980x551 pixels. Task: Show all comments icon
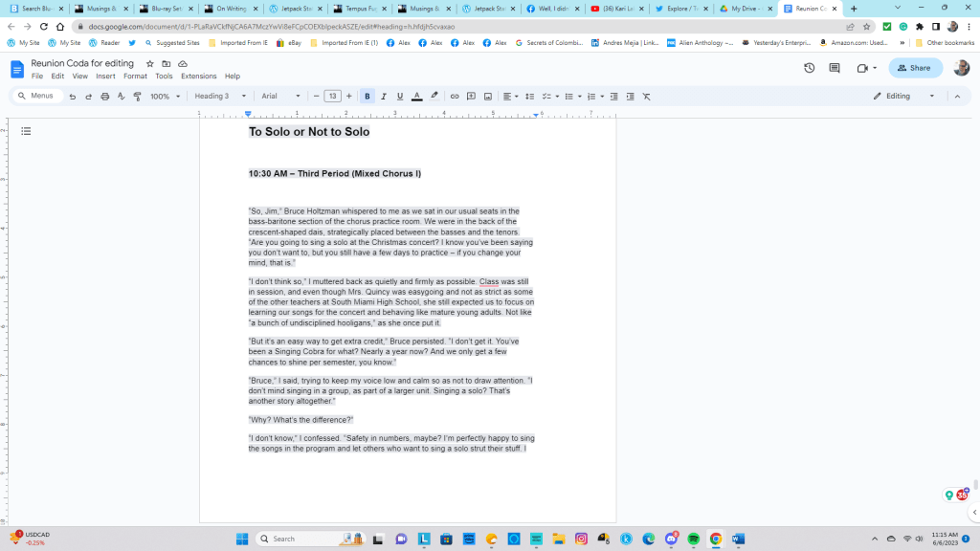pos(835,68)
